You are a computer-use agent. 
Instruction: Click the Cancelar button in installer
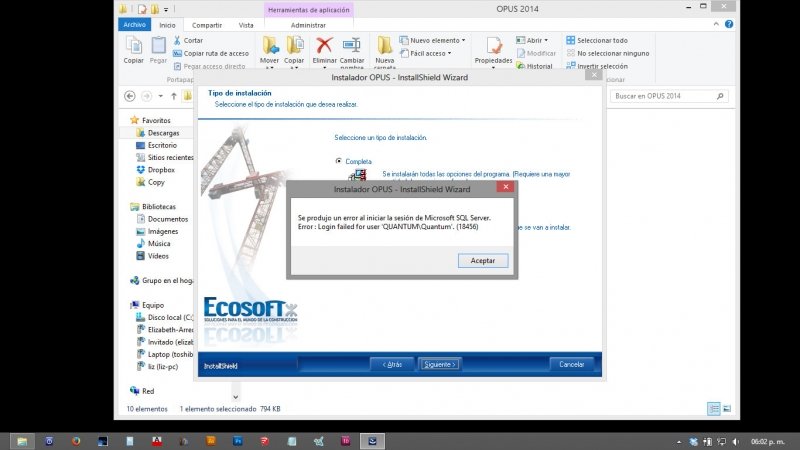571,364
